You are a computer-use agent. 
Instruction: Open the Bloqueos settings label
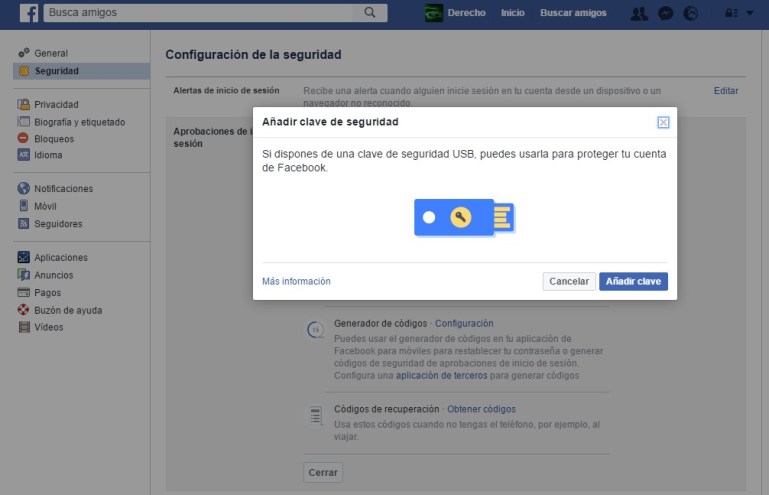point(54,138)
